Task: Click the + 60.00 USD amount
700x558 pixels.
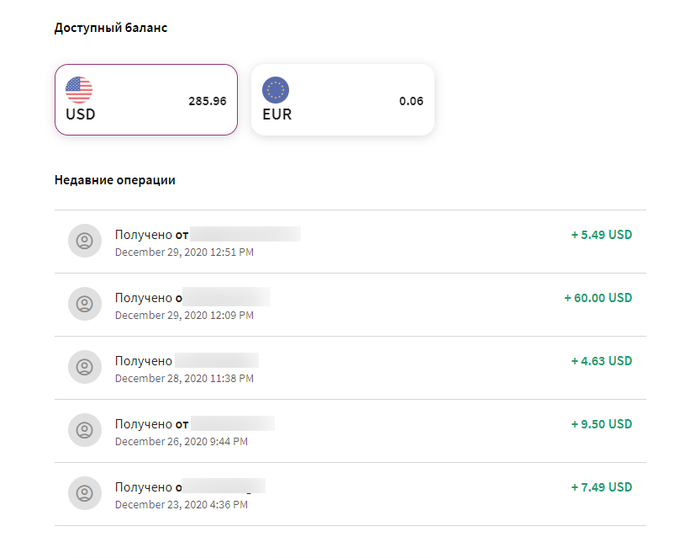Action: [x=598, y=298]
